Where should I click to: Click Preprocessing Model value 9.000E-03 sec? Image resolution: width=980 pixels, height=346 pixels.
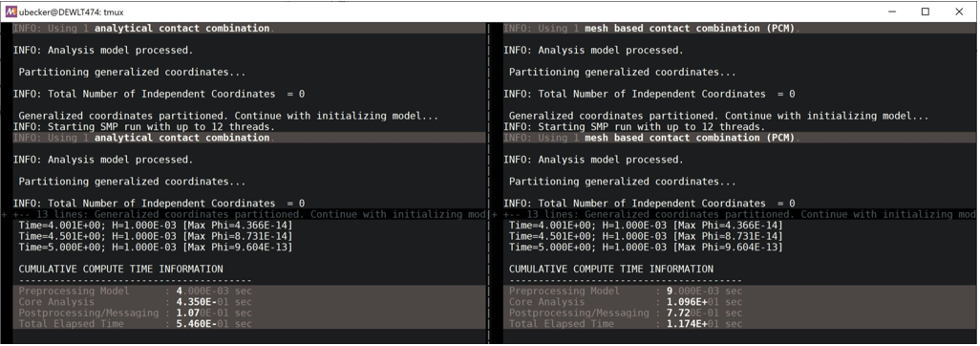pyautogui.click(x=704, y=291)
